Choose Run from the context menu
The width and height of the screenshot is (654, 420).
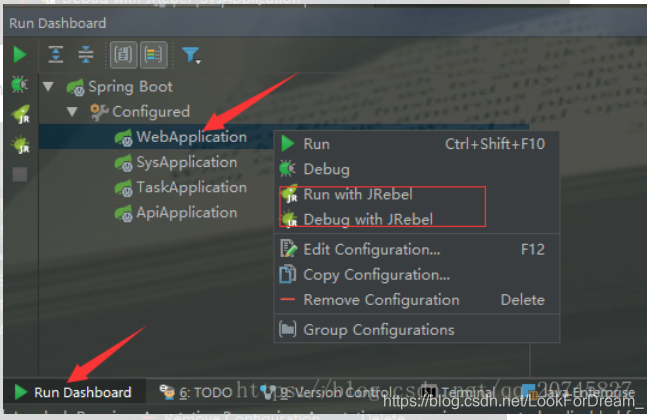[416, 144]
